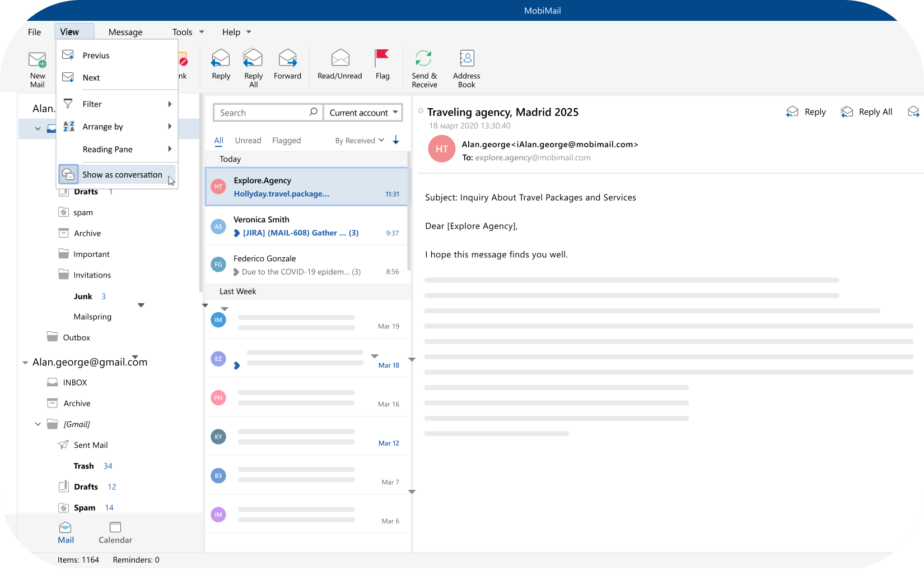
Task: Show All messages tab
Action: click(x=218, y=140)
